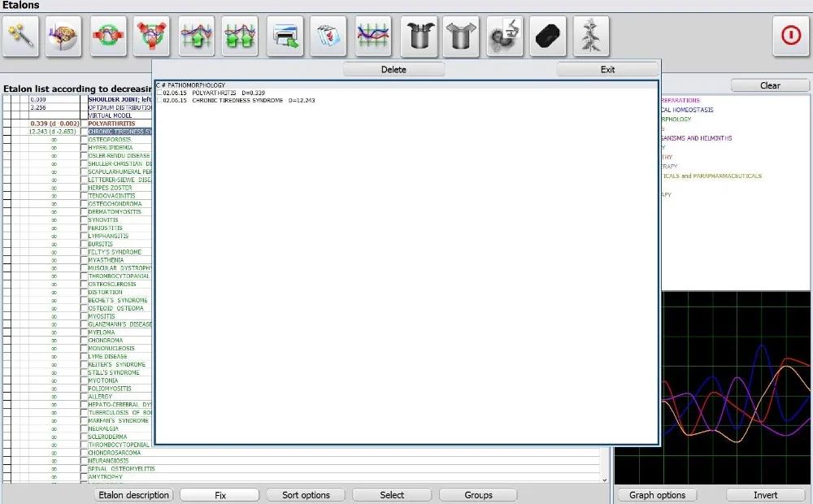This screenshot has height=504, width=813.
Task: Tick the BURSITIS etalon checkbox
Action: coord(84,244)
